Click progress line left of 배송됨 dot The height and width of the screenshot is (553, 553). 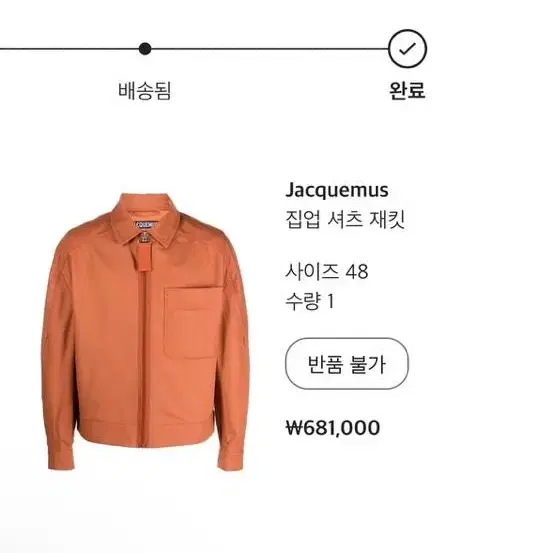(x=69, y=49)
